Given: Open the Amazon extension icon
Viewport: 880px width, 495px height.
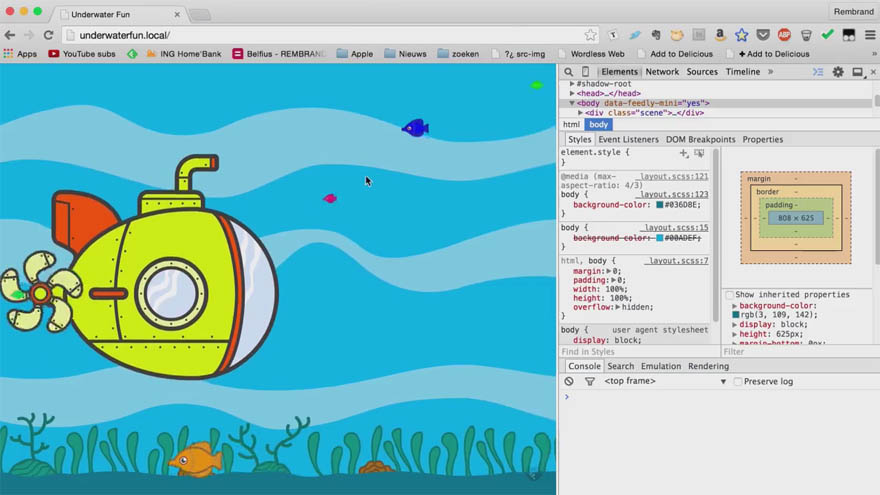Looking at the screenshot, I should (719, 35).
